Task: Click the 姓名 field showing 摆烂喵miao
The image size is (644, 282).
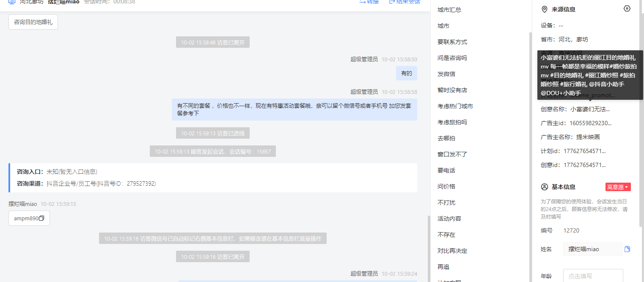Action: pos(593,249)
